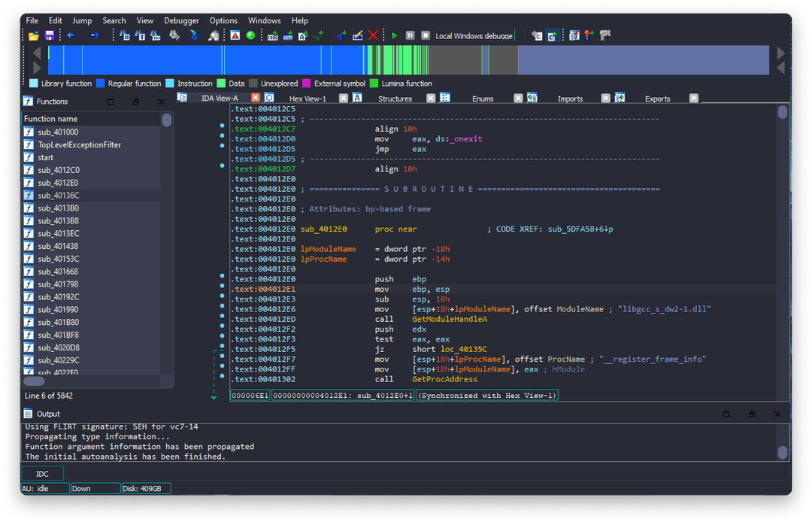Stop the debugged process
812x522 pixels.
[425, 35]
